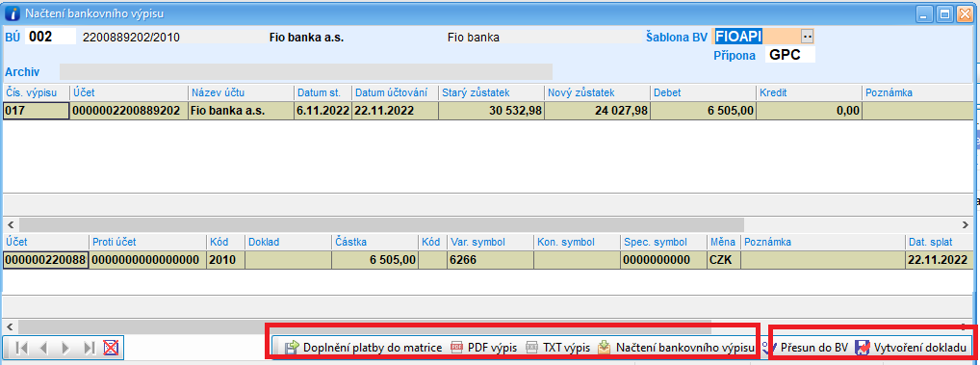The height and width of the screenshot is (365, 980).
Task: Select Spec. symbol cell 0000000000
Action: tap(663, 260)
